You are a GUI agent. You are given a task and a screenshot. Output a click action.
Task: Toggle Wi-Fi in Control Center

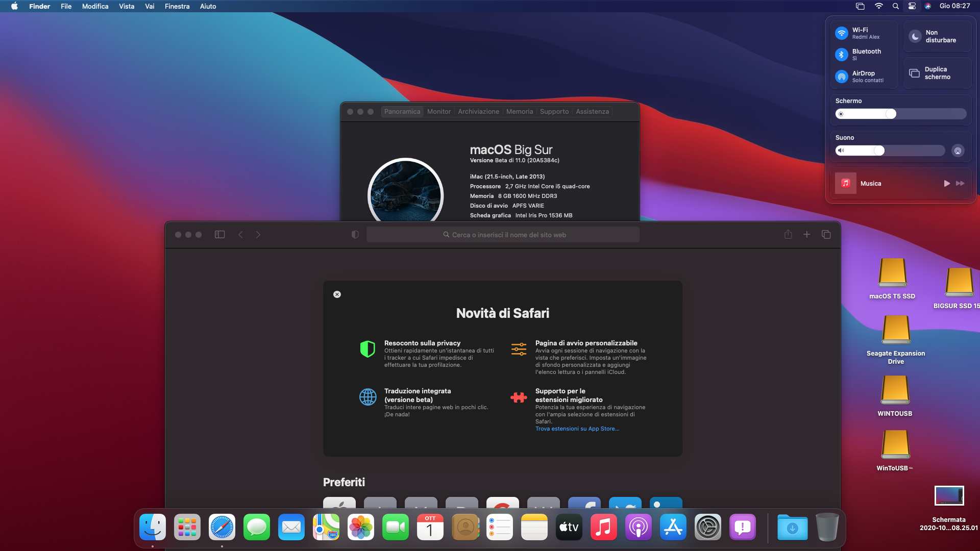click(x=842, y=33)
